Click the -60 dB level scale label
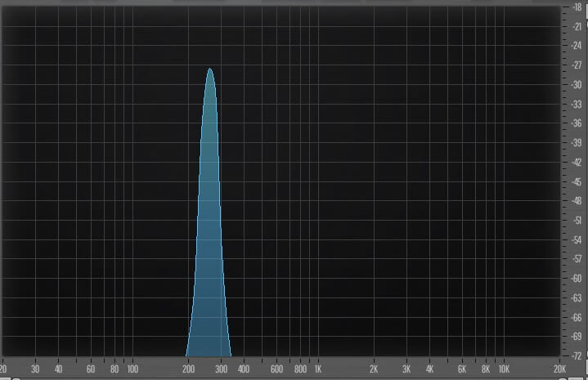The width and height of the screenshot is (588, 380). click(577, 279)
